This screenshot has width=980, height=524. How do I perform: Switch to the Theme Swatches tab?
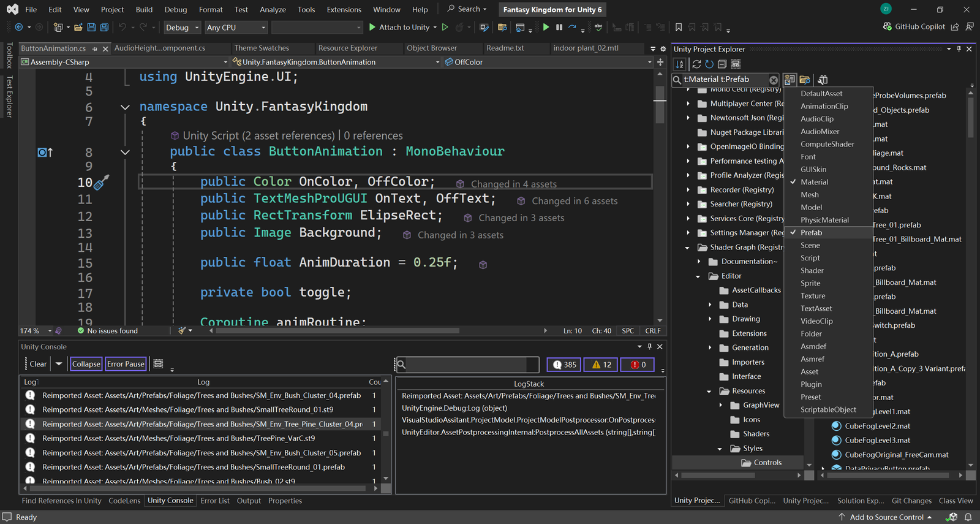coord(262,48)
